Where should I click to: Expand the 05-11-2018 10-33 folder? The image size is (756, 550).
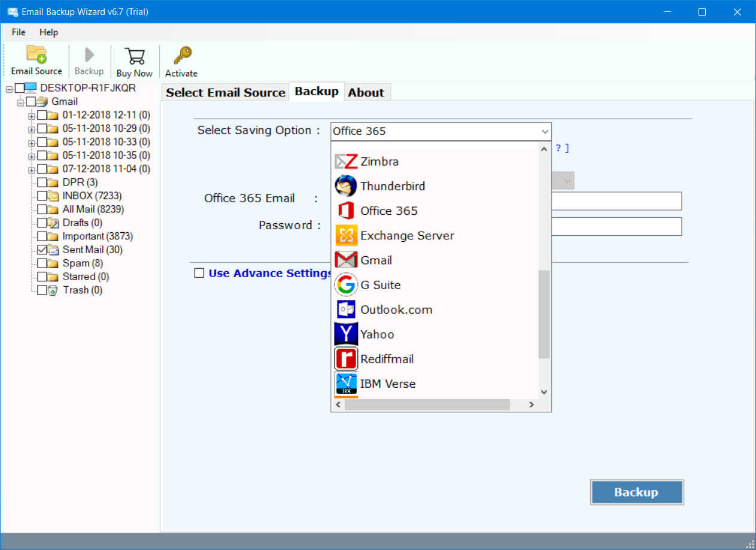pos(31,142)
